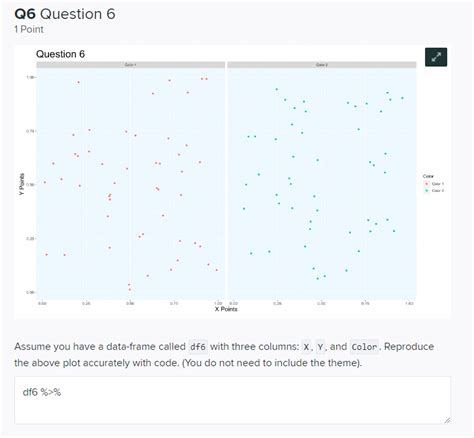This screenshot has width=474, height=438.
Task: Click the 1 Point label
Action: click(29, 29)
